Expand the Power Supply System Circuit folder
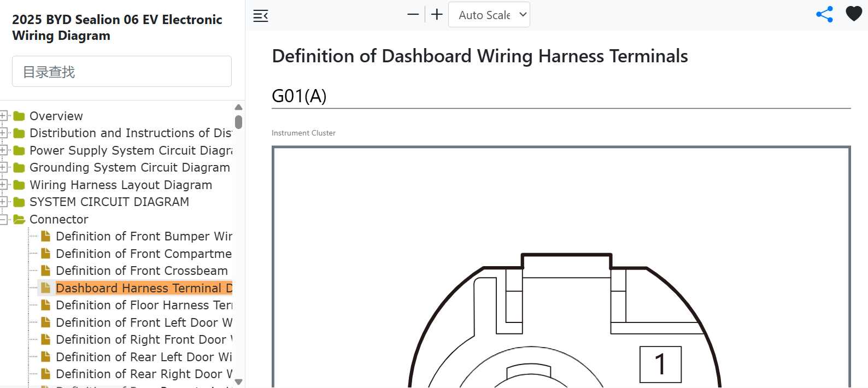The image size is (868, 388). (3, 150)
